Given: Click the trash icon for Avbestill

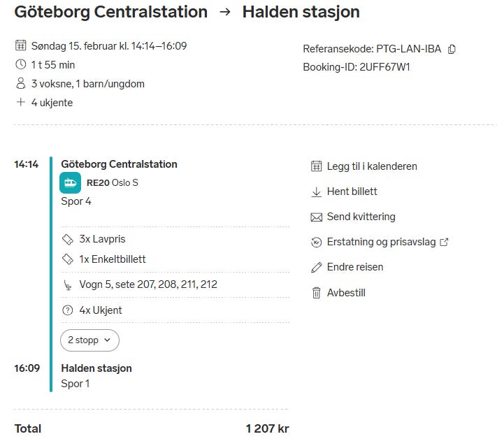Looking at the screenshot, I should pos(316,293).
